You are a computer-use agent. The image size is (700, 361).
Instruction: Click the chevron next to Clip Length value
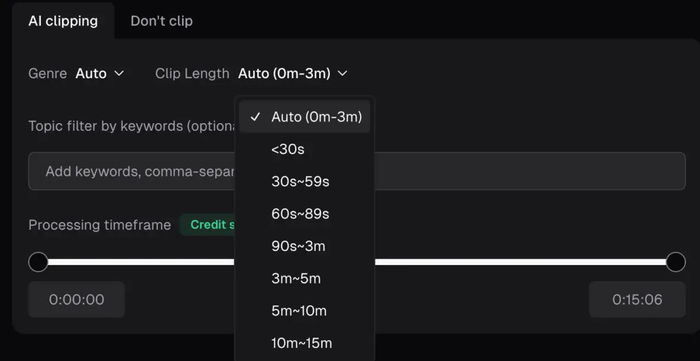(342, 73)
